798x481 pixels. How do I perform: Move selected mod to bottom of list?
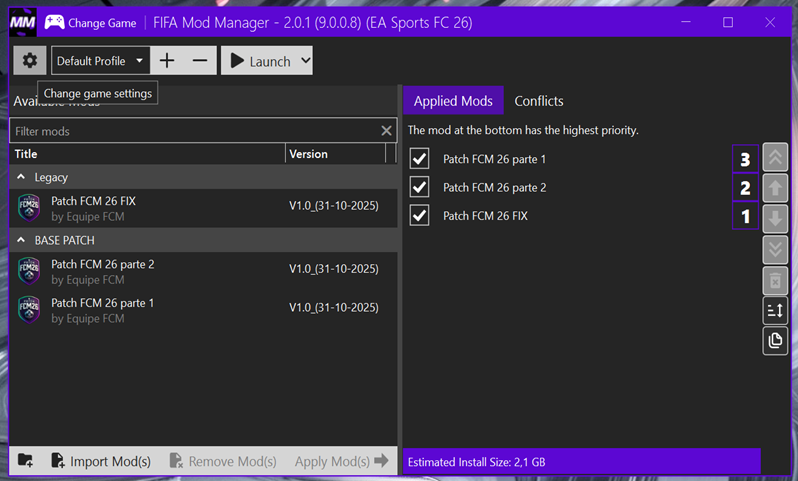pos(775,249)
